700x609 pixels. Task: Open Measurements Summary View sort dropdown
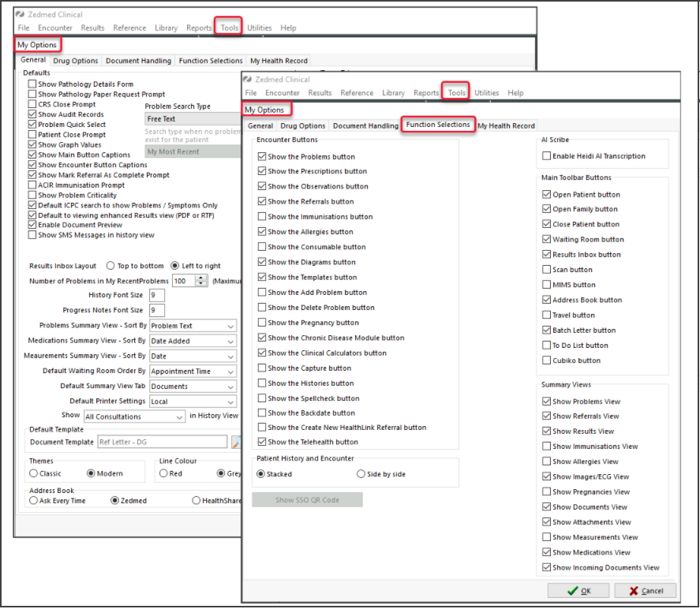(x=193, y=356)
